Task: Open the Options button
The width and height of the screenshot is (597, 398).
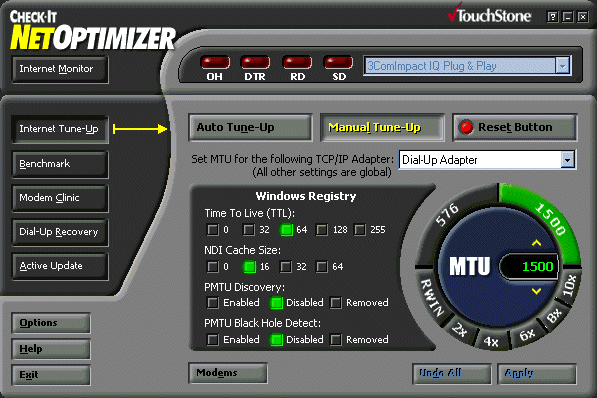Action: pos(51,323)
